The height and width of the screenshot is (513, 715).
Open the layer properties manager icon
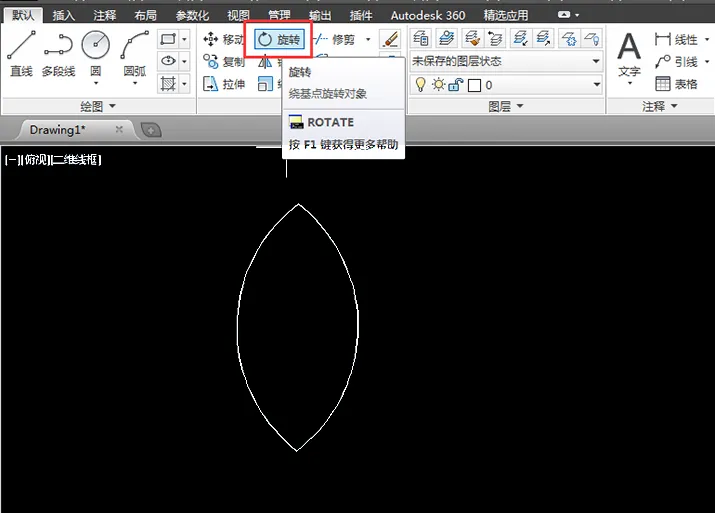click(x=420, y=39)
